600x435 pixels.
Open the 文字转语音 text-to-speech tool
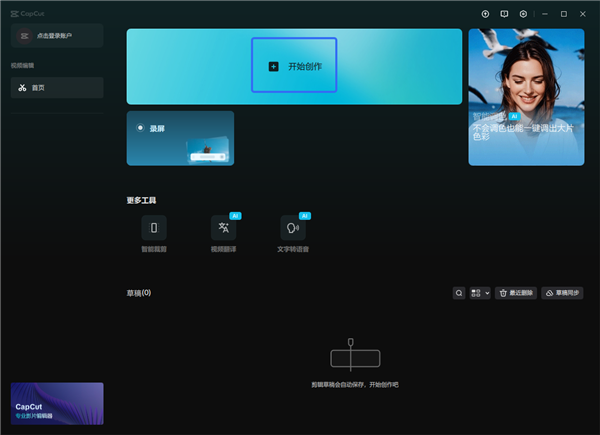pos(293,228)
